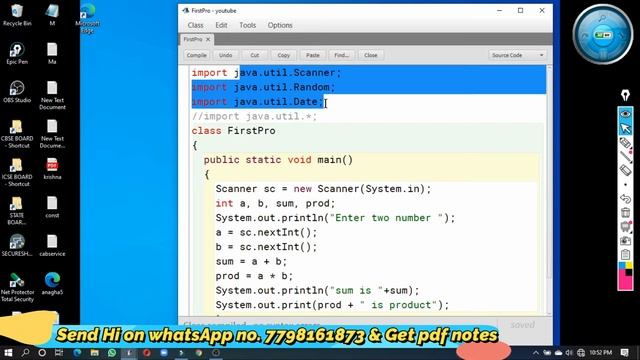This screenshot has height=360, width=640.
Task: Select the cabservice file on desktop
Action: pyautogui.click(x=52, y=245)
